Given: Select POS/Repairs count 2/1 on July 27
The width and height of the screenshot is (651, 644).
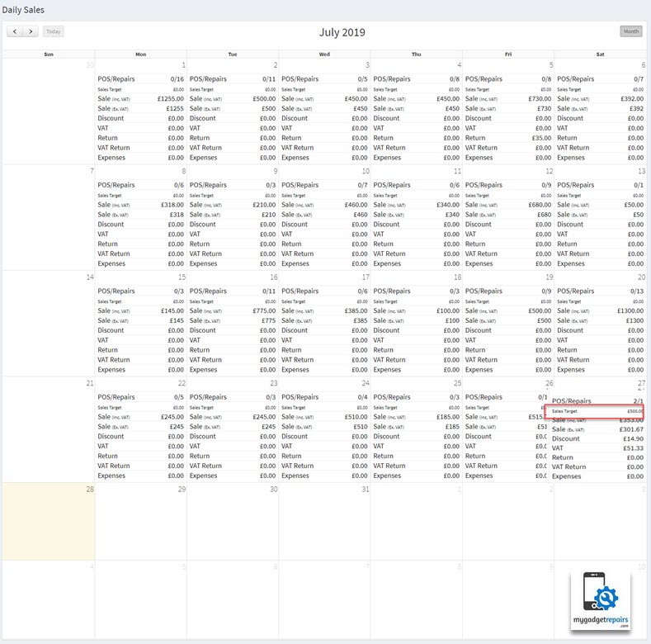Looking at the screenshot, I should pyautogui.click(x=638, y=401).
